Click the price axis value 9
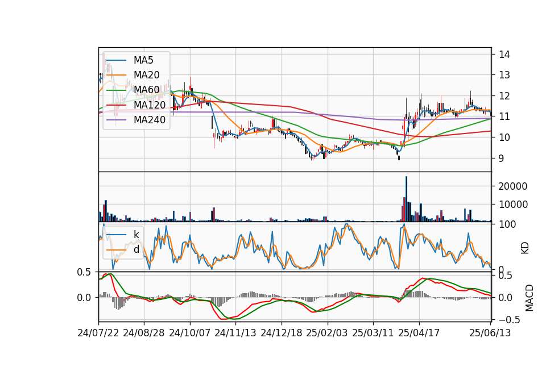Screen dimensions: 546x392 (x=502, y=159)
